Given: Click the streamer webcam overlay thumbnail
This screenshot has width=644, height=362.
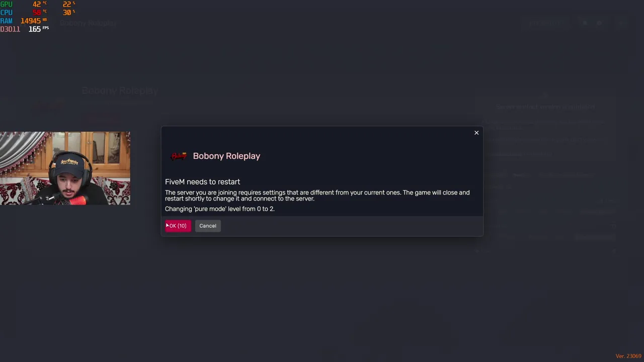Looking at the screenshot, I should [65, 168].
